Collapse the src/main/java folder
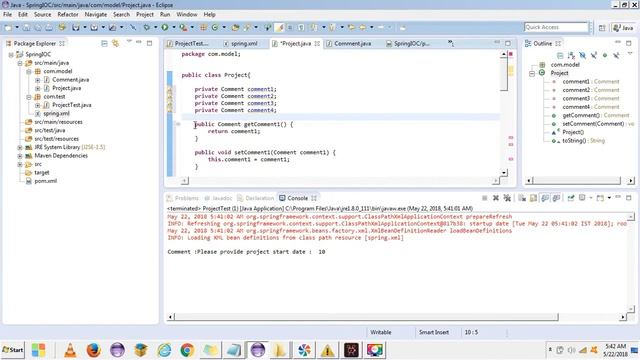The width and height of the screenshot is (640, 360). tap(20, 63)
